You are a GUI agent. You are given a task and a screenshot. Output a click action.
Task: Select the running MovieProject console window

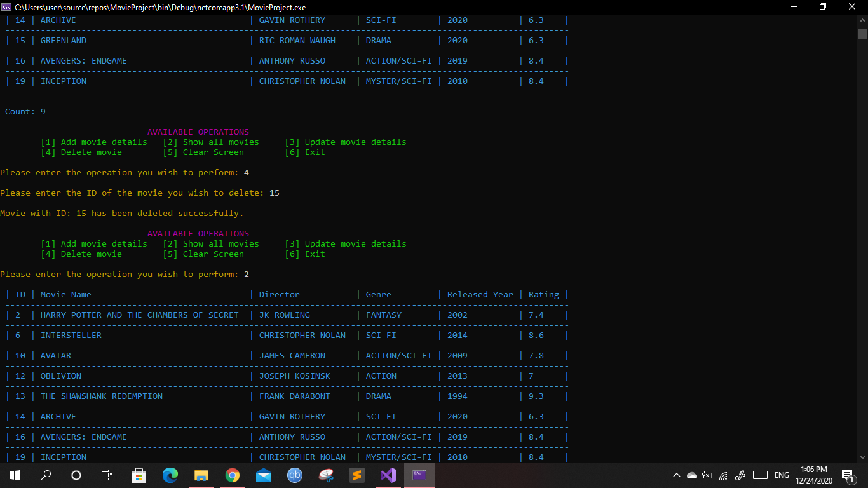[x=419, y=475]
